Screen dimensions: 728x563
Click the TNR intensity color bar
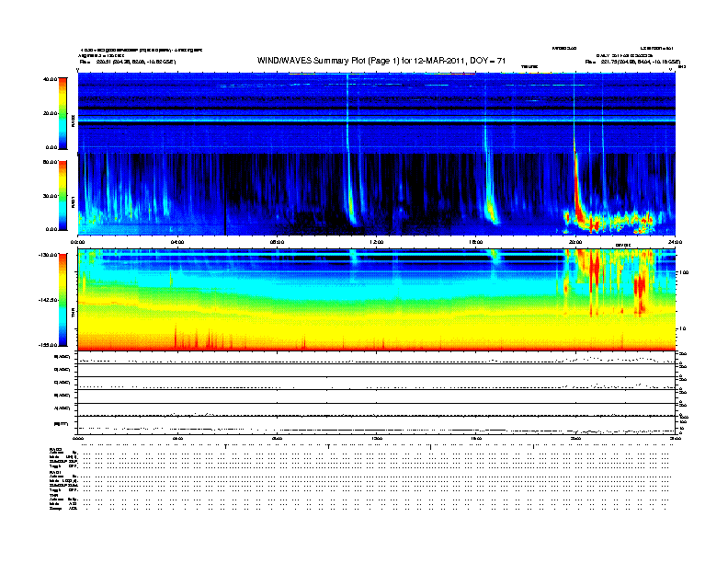tap(63, 300)
